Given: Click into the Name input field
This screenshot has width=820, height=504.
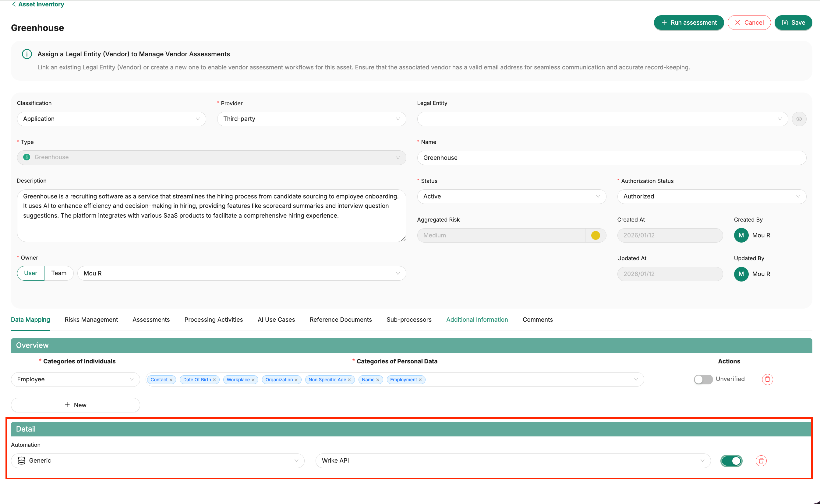Looking at the screenshot, I should click(611, 158).
